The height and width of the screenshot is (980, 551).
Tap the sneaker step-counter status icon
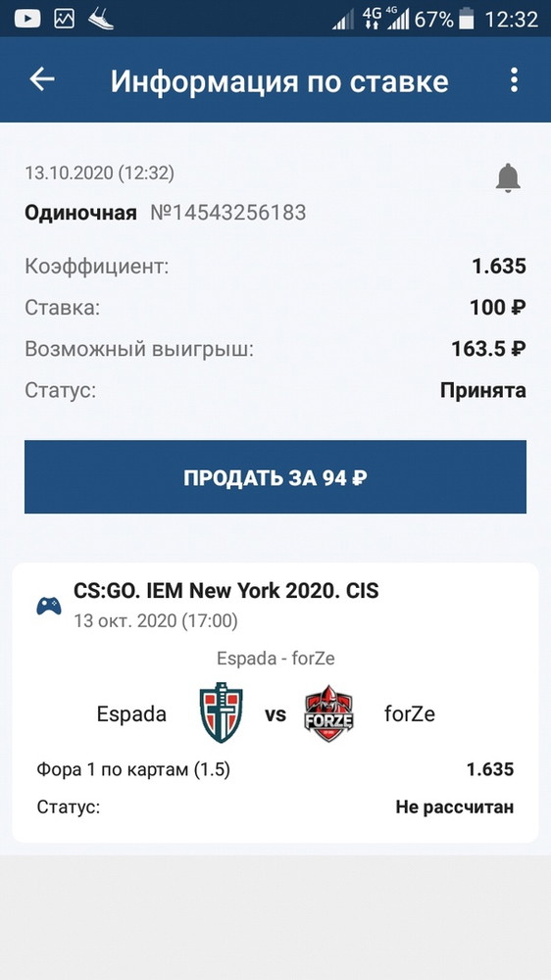pos(101,19)
